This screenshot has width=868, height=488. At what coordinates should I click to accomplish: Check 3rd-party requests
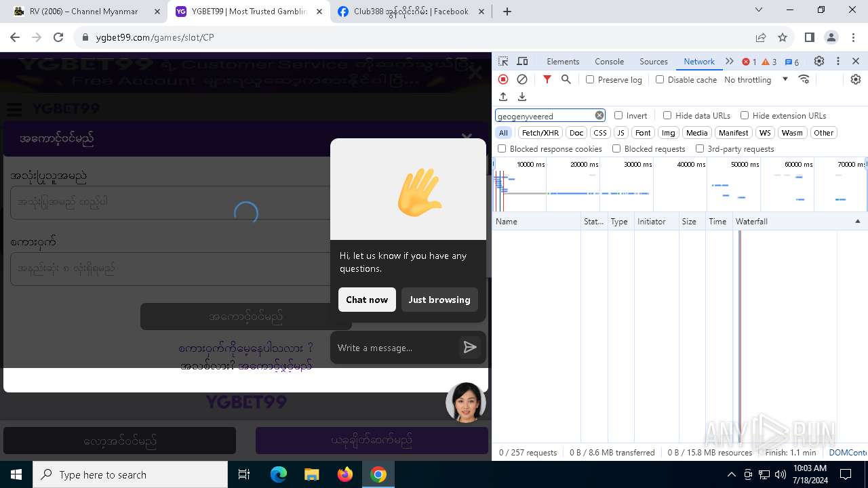(x=700, y=148)
